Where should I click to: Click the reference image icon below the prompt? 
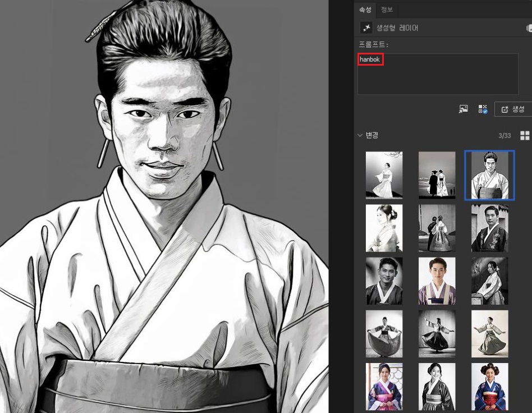click(x=463, y=109)
